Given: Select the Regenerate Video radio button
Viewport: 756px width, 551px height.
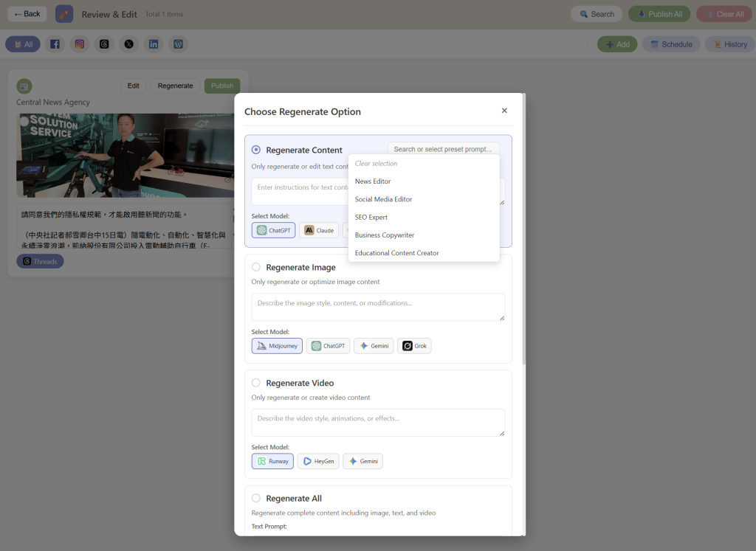Looking at the screenshot, I should (256, 383).
